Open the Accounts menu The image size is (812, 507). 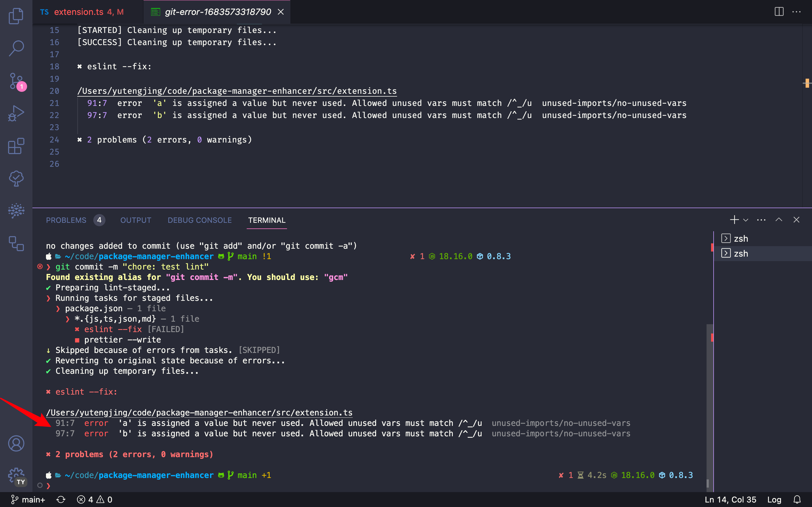pos(16,443)
